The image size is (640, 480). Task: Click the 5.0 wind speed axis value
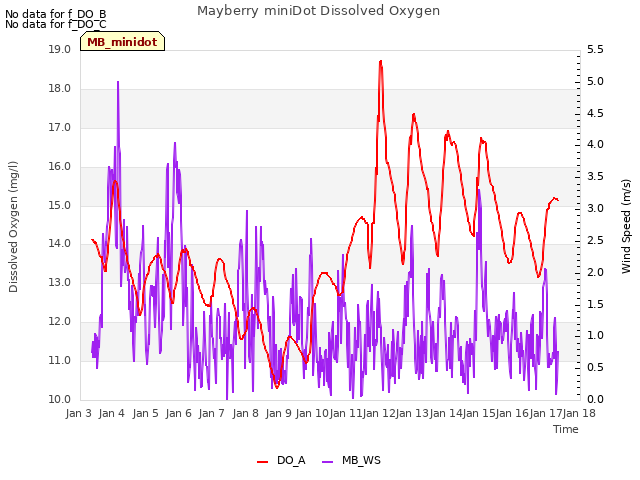coord(595,82)
